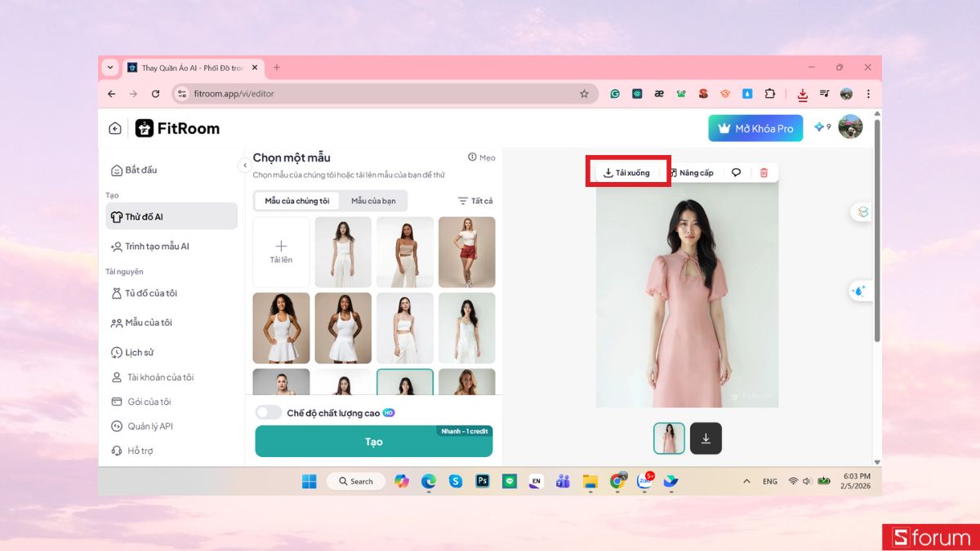Select Thử đồ AI in sidebar
The height and width of the screenshot is (551, 980).
click(x=171, y=216)
